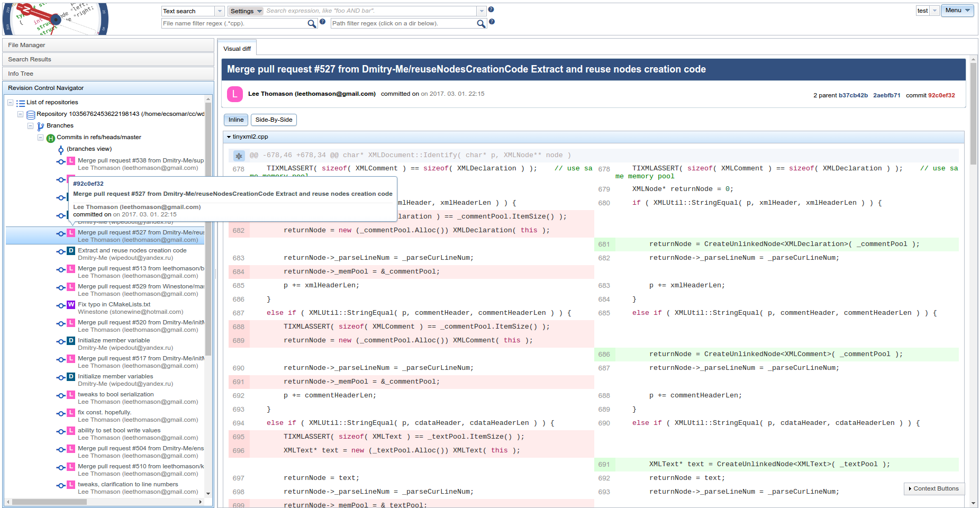This screenshot has width=980, height=508.
Task: Switch diff to Side-By-Side view
Action: click(x=274, y=120)
